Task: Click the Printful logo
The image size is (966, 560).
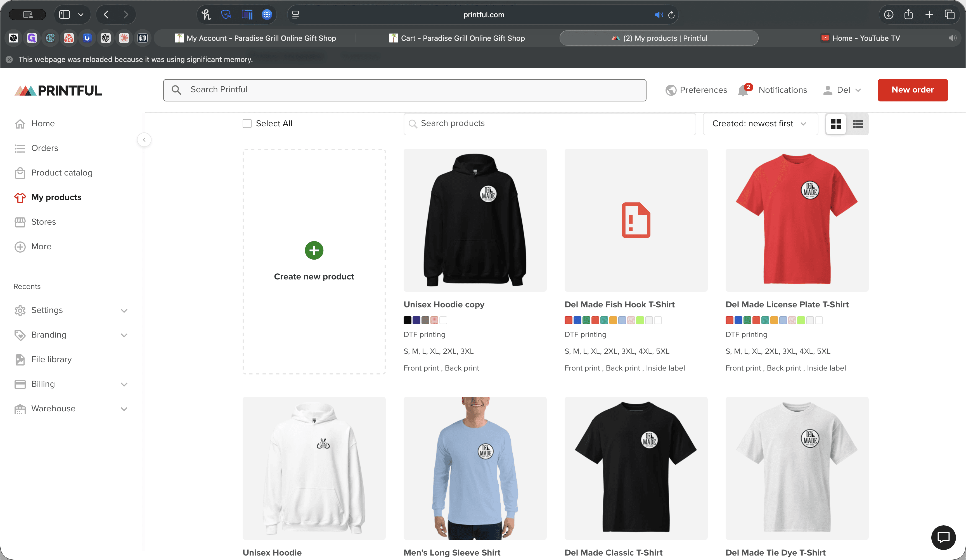Action: (58, 91)
